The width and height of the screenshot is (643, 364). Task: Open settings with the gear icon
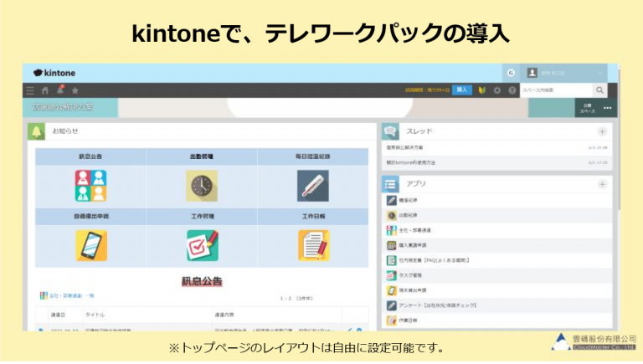[x=497, y=90]
